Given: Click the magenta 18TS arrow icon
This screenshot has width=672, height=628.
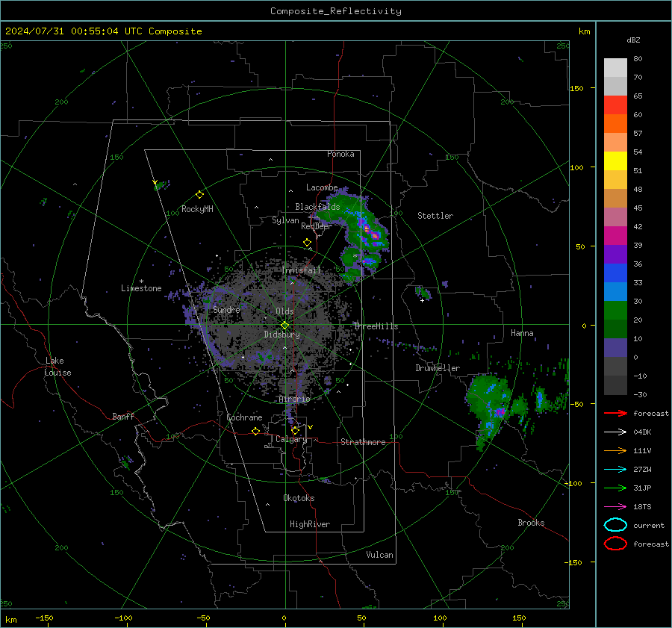Looking at the screenshot, I should click(x=615, y=507).
